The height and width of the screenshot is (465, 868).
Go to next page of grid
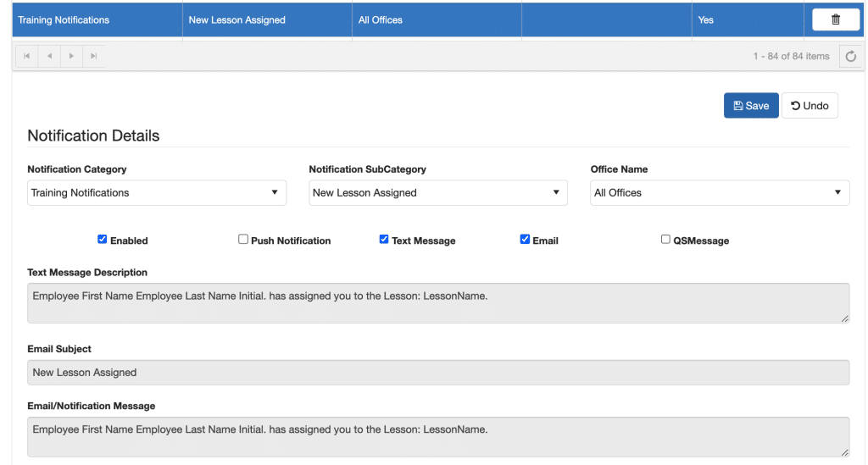click(x=71, y=56)
